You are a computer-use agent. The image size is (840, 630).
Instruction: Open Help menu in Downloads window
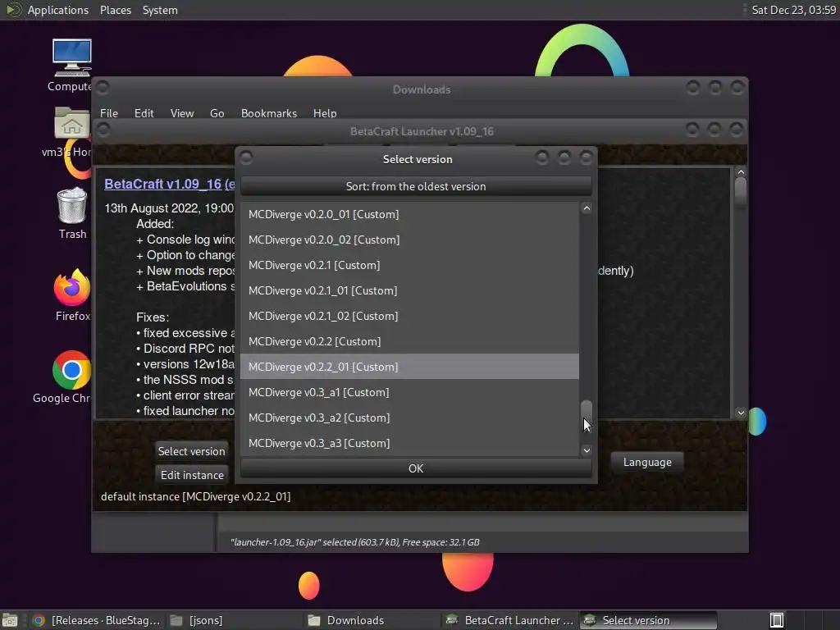pyautogui.click(x=325, y=113)
